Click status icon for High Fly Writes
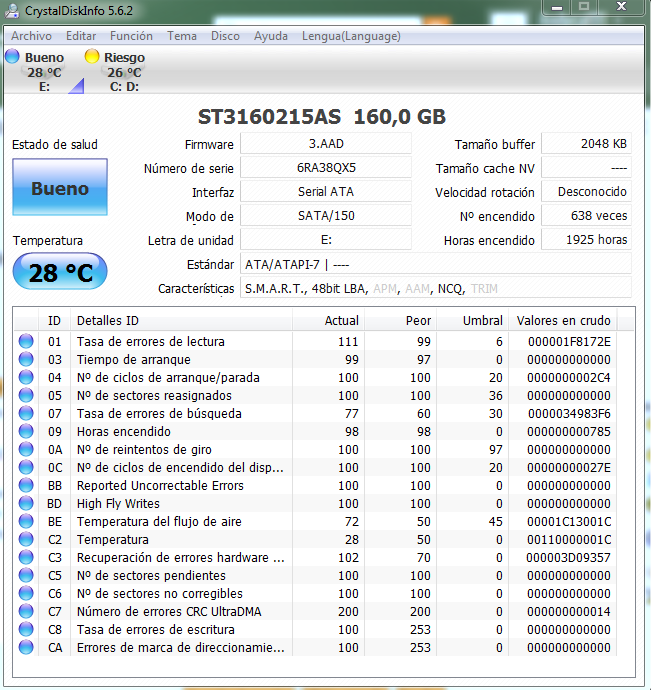The image size is (651, 690). (x=26, y=503)
